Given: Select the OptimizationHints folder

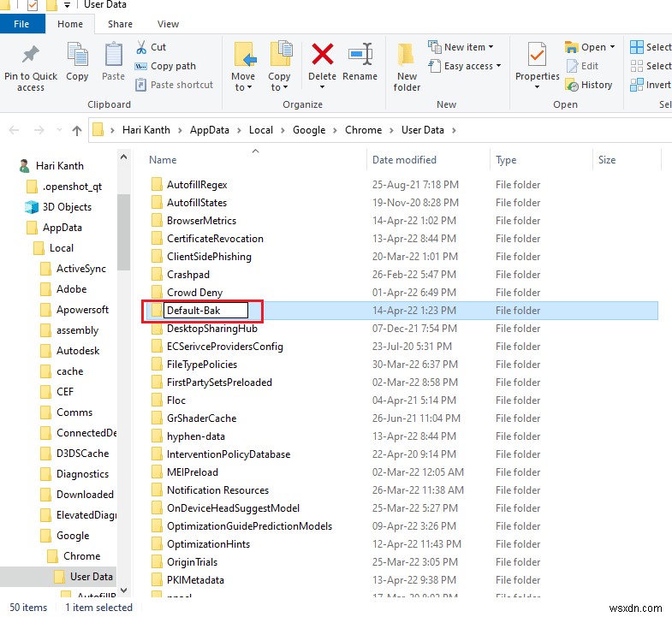Looking at the screenshot, I should 208,544.
